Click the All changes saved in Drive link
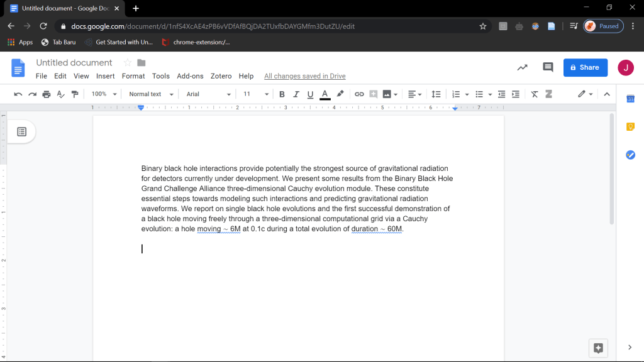 [x=304, y=76]
